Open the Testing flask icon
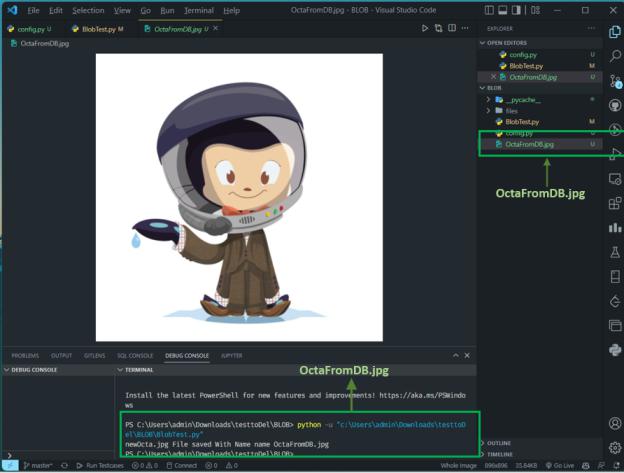Viewport: 624px width, 473px height. [615, 252]
